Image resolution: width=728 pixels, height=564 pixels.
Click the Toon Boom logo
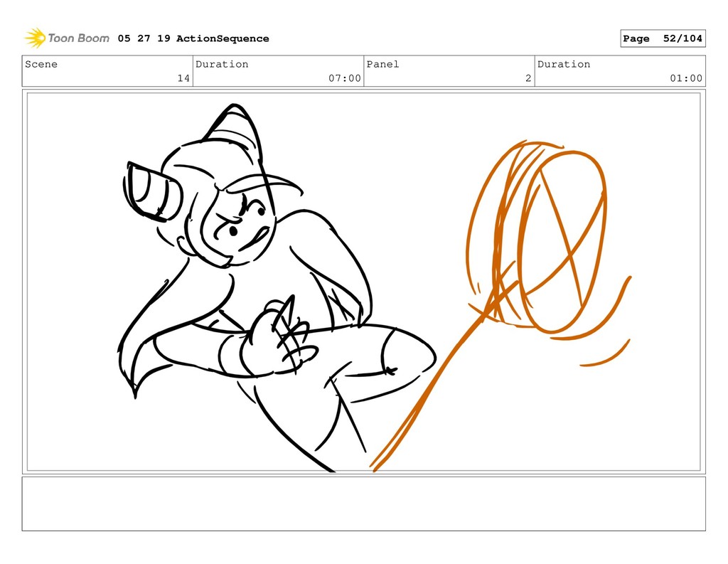pos(67,38)
